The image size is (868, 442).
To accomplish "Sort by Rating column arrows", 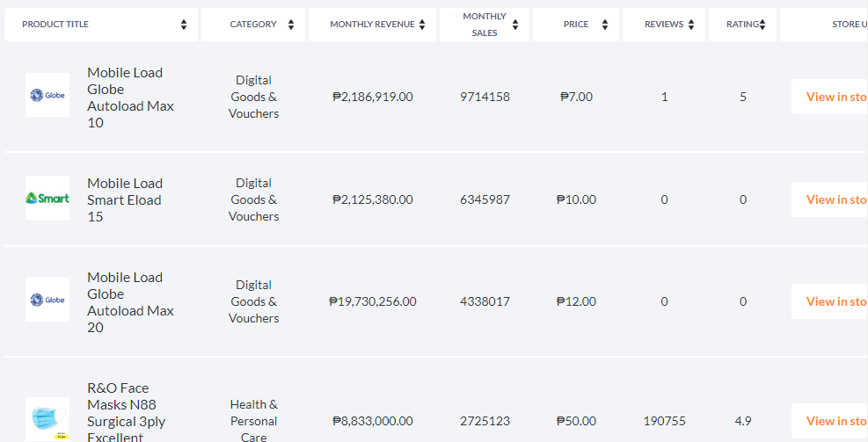I will coord(762,25).
